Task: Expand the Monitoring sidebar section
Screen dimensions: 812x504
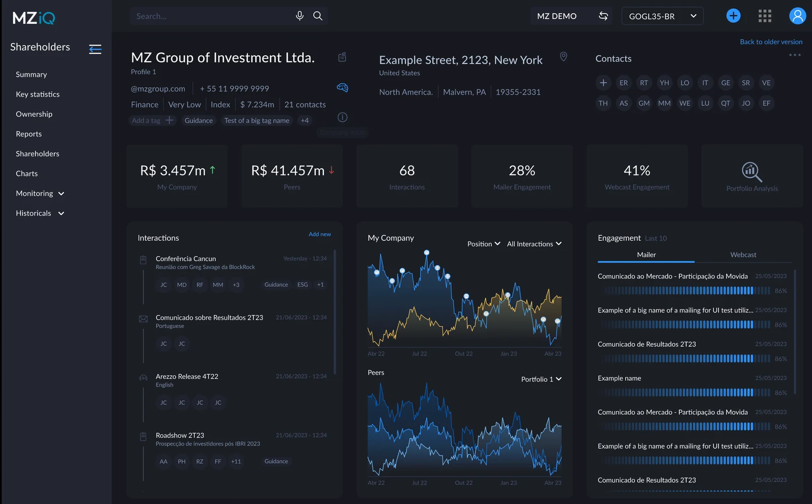Action: [x=40, y=193]
